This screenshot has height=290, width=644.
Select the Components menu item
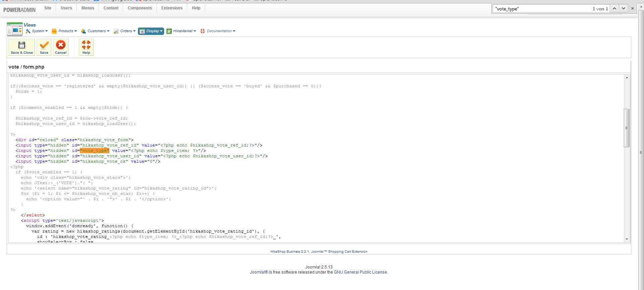click(140, 8)
